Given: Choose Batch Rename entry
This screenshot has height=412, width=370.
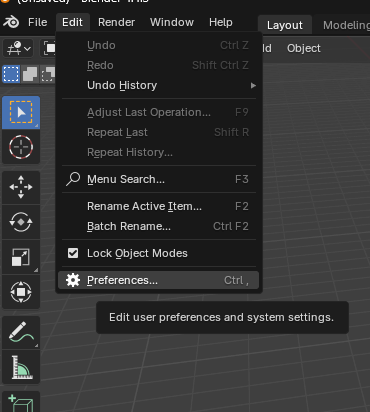Looking at the screenshot, I should click(159, 226).
